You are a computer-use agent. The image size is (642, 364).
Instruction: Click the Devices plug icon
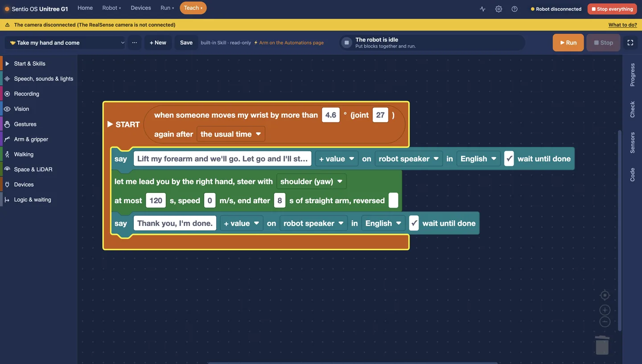click(x=7, y=184)
